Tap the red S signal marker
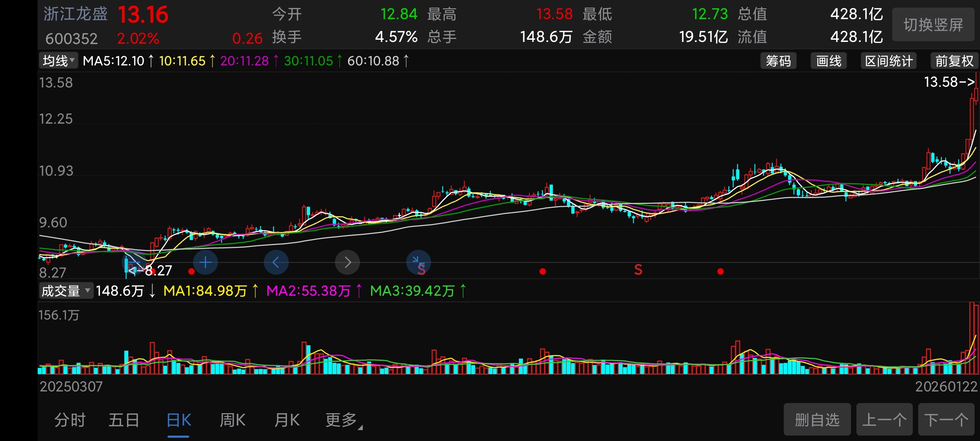 [x=638, y=270]
